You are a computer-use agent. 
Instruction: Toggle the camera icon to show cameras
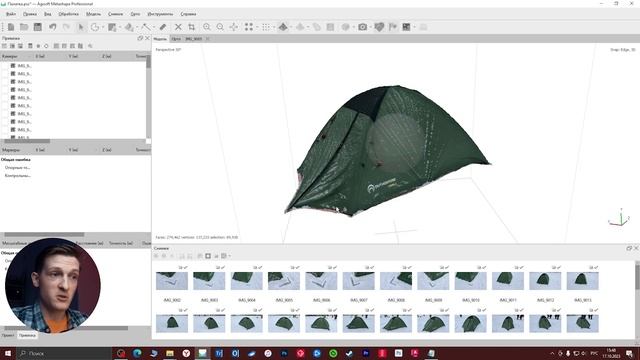[x=362, y=27]
